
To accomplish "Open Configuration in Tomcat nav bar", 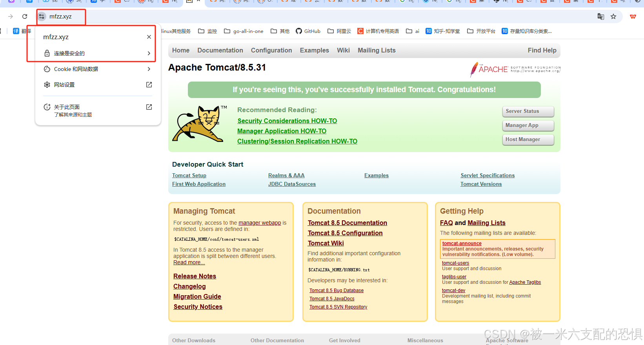I will [271, 51].
